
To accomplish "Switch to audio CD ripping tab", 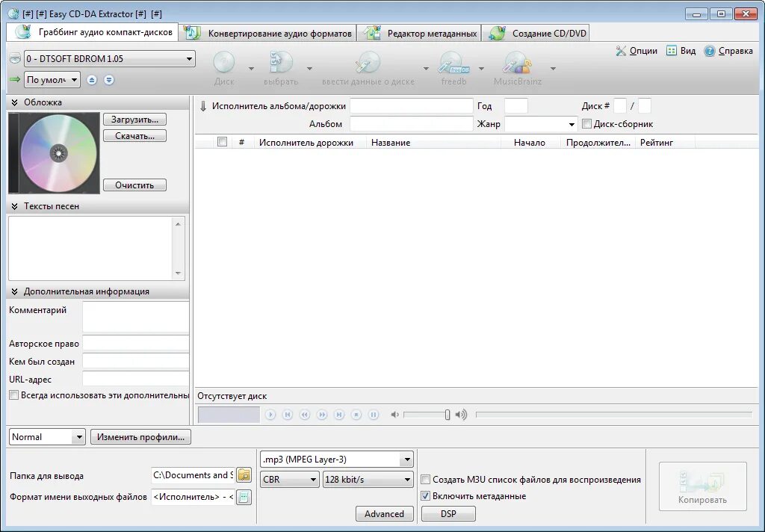I will (x=93, y=33).
